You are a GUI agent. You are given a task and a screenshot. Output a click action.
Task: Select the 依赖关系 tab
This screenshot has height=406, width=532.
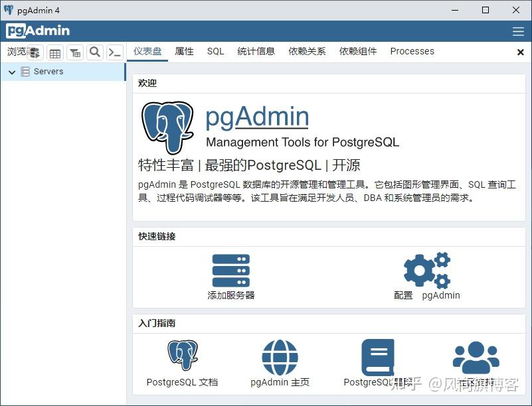click(307, 51)
